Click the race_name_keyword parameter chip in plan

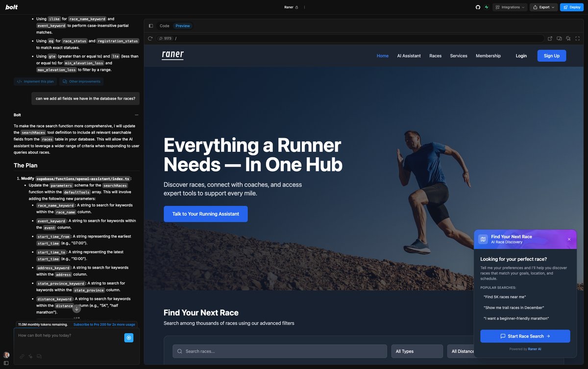pos(55,205)
